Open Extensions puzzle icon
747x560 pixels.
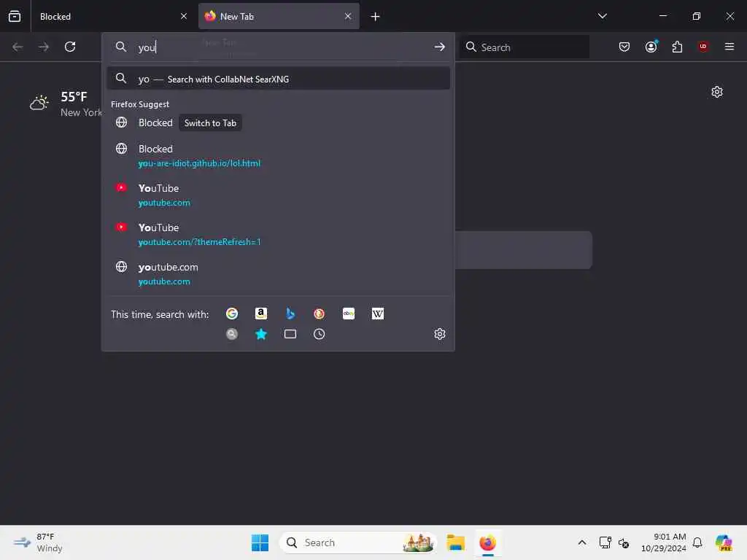(677, 47)
